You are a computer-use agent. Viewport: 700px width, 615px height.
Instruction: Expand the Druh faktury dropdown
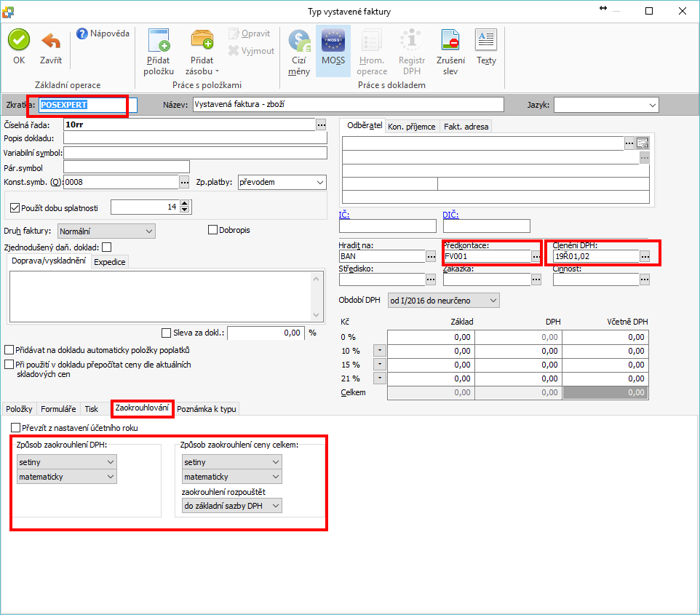point(106,231)
